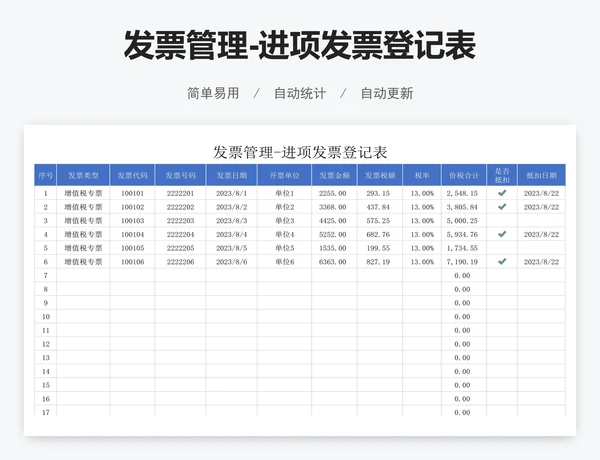Click invoice date cell 2023/8/1
600x460 pixels.
point(232,193)
